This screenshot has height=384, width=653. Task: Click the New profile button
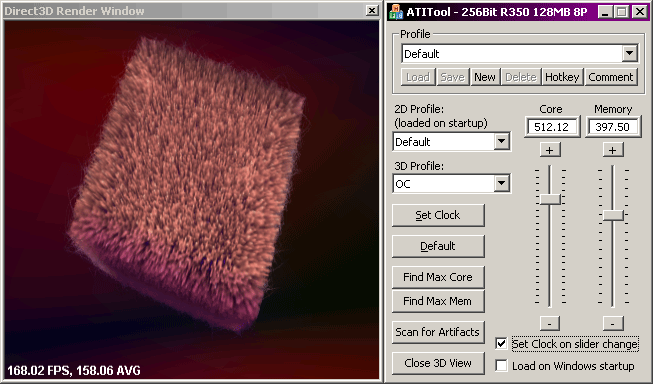coord(485,77)
